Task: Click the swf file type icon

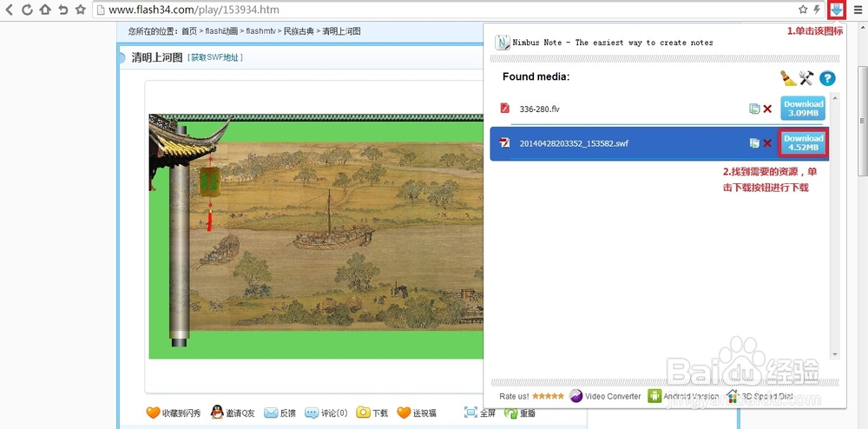Action: click(504, 143)
